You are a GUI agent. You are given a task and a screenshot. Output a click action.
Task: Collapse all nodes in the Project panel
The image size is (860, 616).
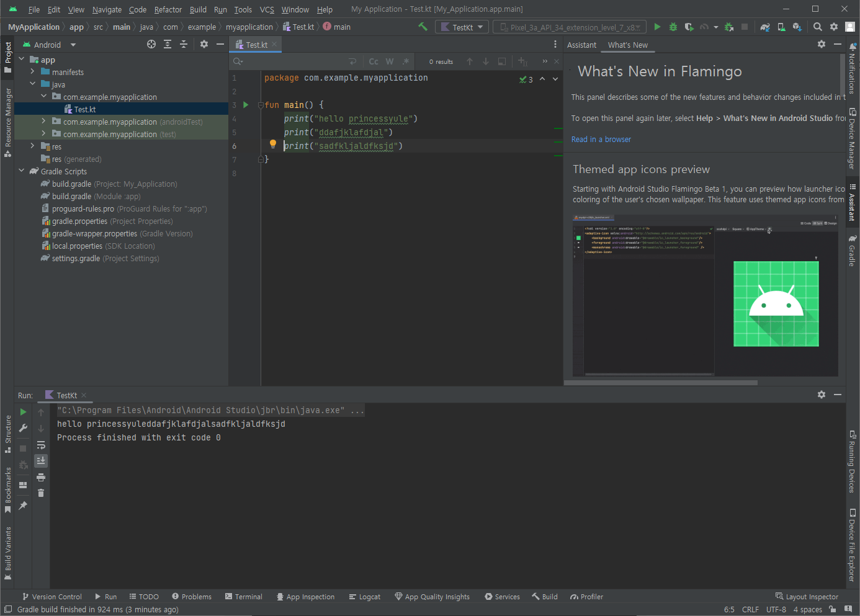click(x=184, y=44)
